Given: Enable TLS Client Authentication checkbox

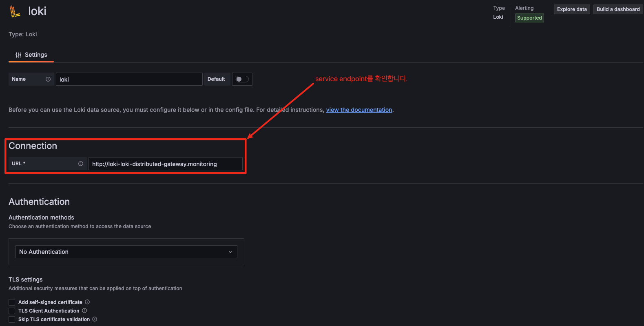Looking at the screenshot, I should 12,311.
